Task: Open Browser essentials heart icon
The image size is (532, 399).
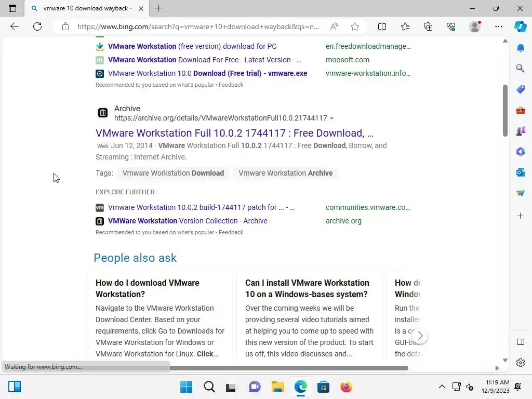Action: [x=451, y=26]
